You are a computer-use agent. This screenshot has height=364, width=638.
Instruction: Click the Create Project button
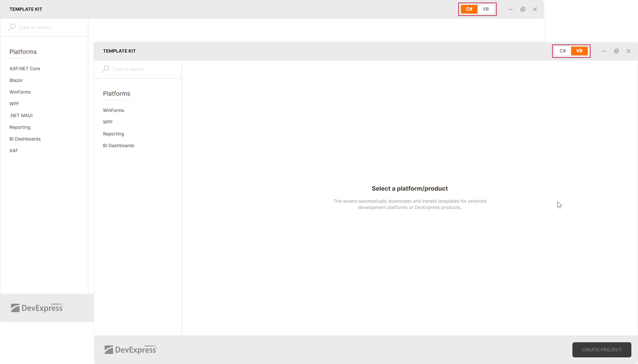tap(602, 350)
